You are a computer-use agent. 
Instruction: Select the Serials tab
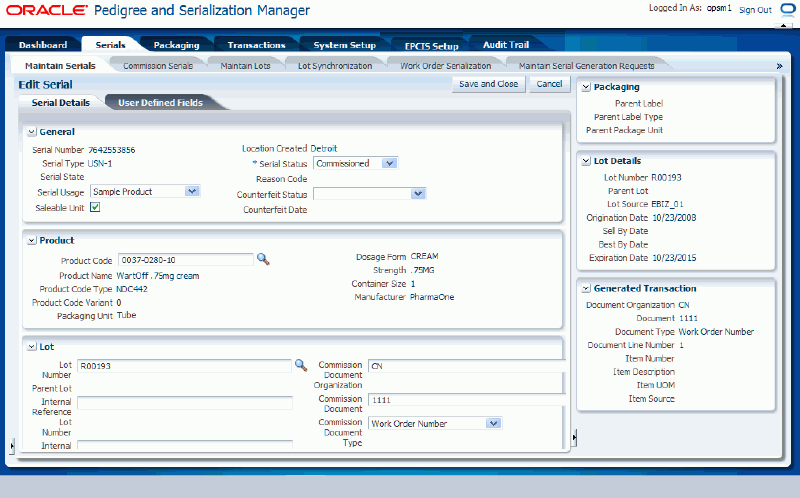point(110,45)
